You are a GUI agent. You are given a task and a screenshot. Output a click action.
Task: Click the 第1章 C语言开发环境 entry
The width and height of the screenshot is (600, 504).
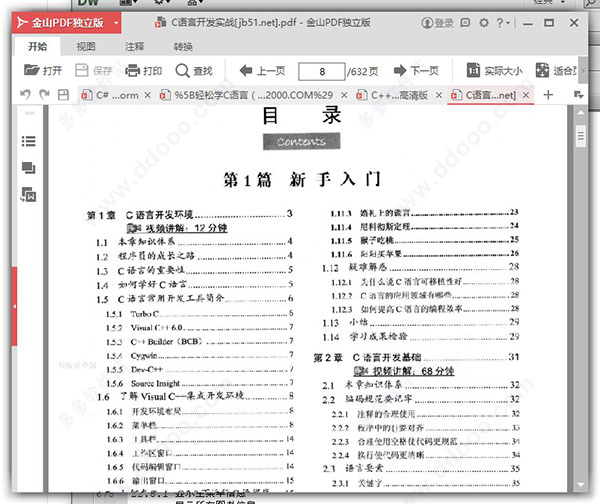189,215
